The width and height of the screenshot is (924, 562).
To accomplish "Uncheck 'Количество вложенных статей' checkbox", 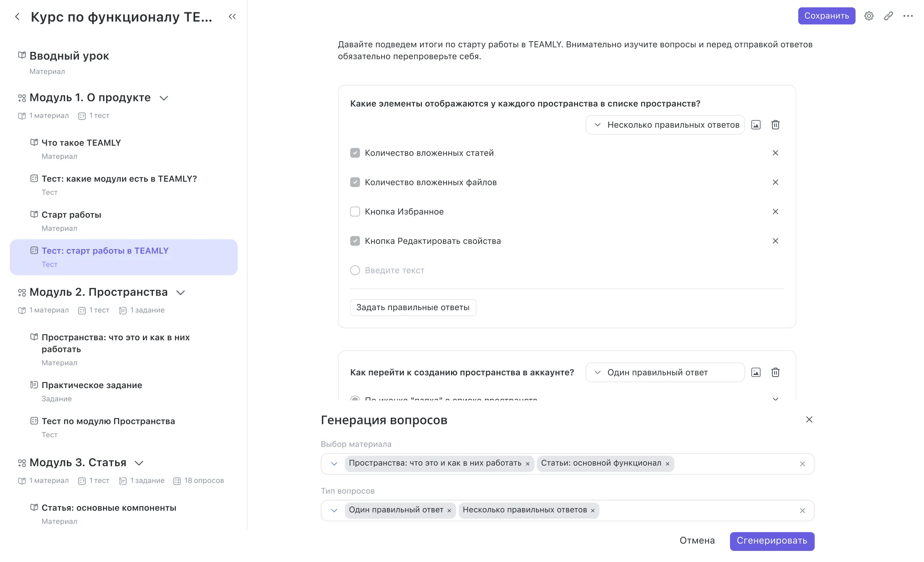I will (x=355, y=153).
